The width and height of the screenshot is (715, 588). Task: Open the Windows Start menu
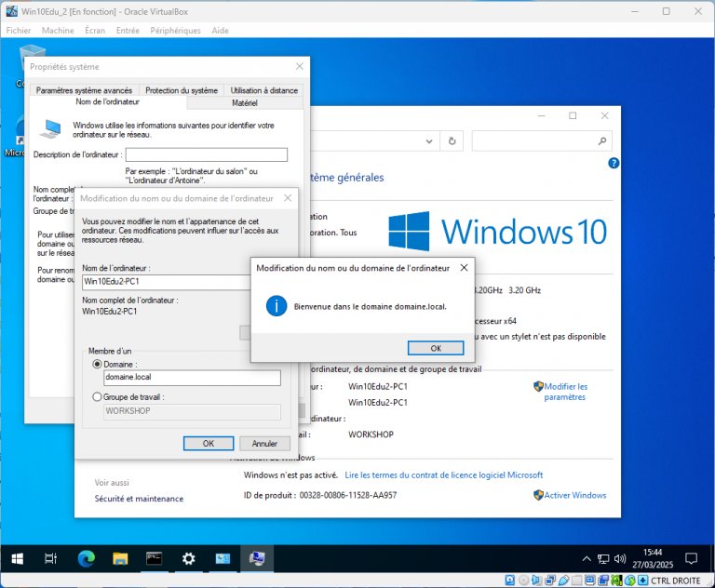coord(17,558)
